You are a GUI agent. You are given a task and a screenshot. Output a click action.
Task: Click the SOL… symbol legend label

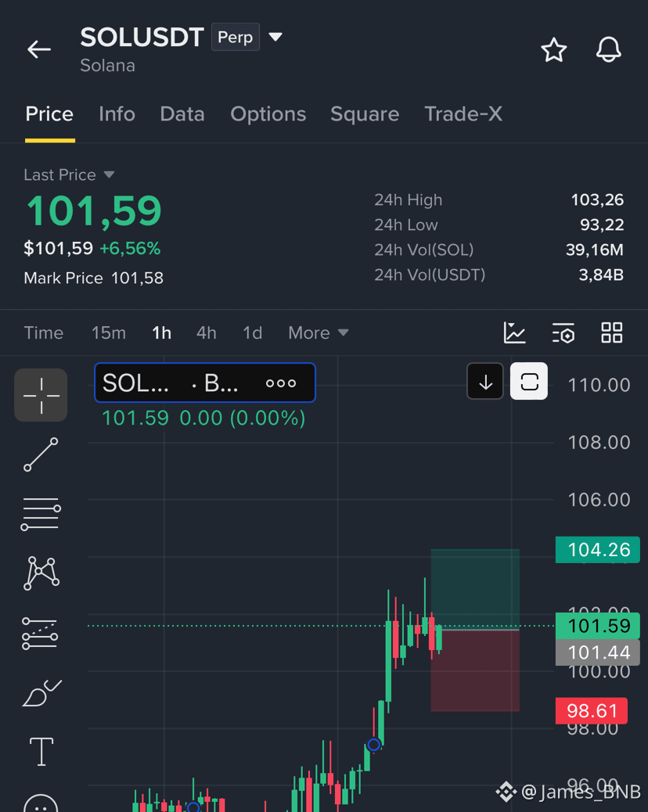[x=135, y=383]
